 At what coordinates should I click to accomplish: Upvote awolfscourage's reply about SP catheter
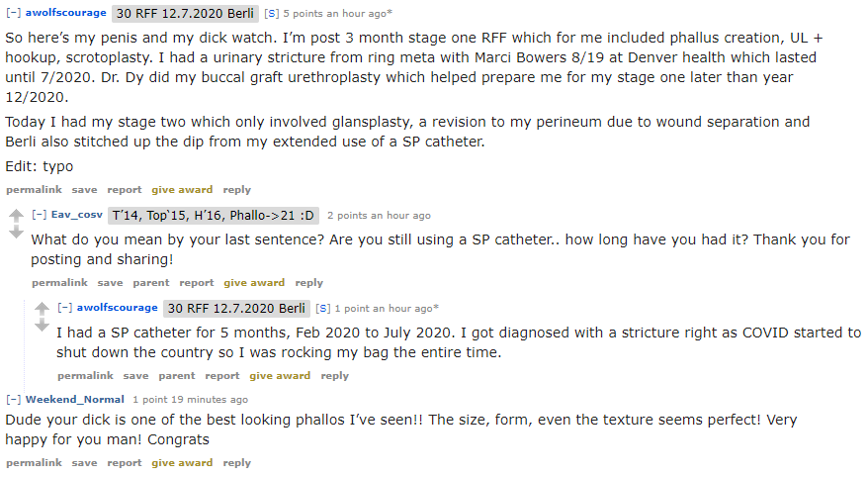[x=42, y=308]
